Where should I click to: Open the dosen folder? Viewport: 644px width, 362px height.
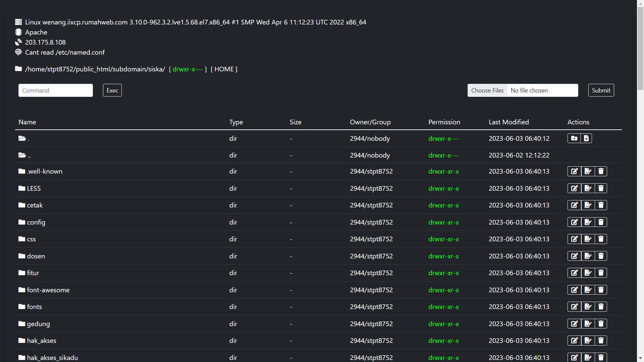coord(36,256)
